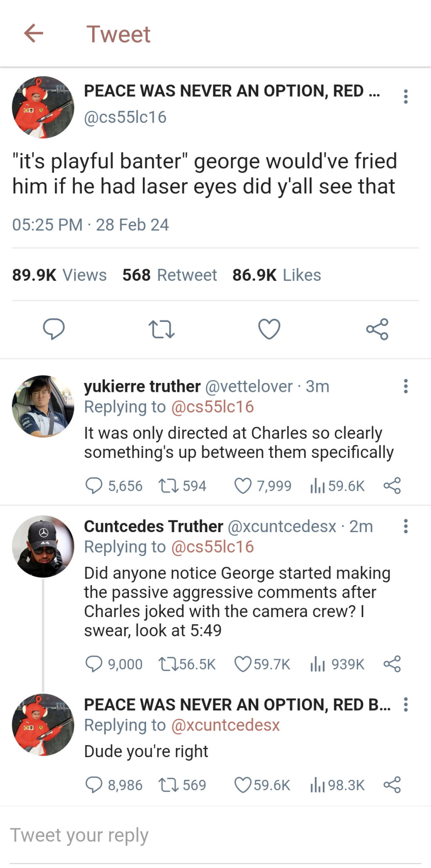Open options menu on yukierre truther's reply

(406, 386)
